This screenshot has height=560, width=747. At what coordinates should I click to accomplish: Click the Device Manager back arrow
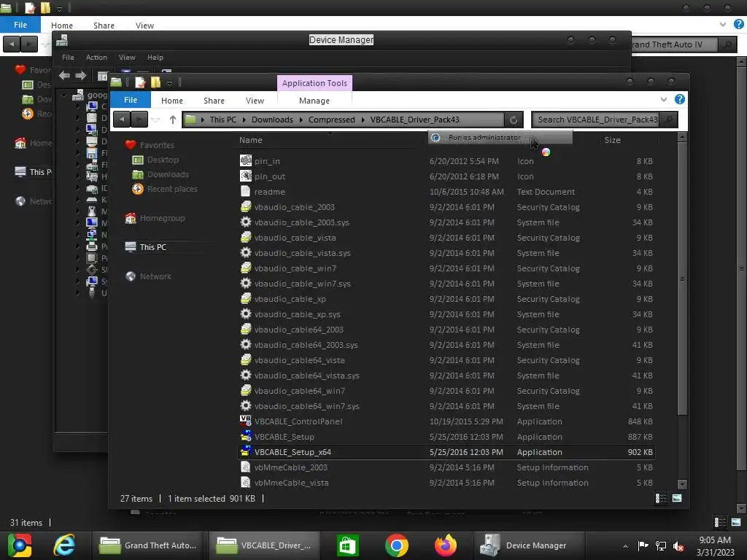pyautogui.click(x=64, y=75)
